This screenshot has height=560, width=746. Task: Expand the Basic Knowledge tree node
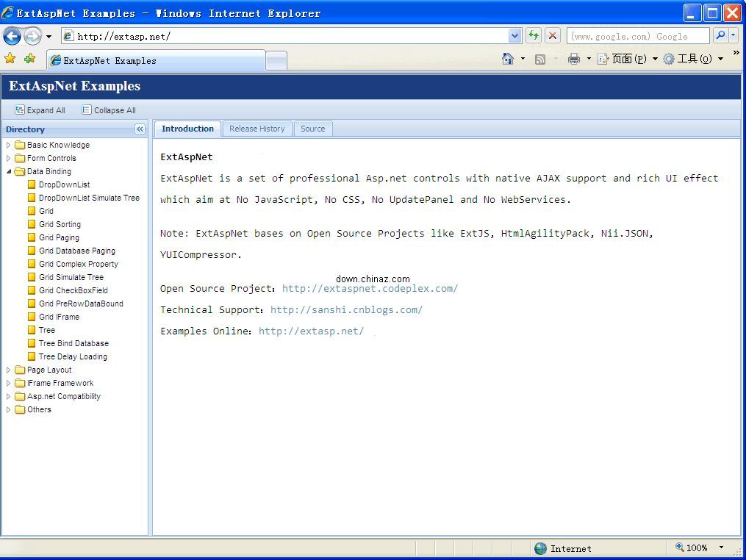tap(8, 145)
